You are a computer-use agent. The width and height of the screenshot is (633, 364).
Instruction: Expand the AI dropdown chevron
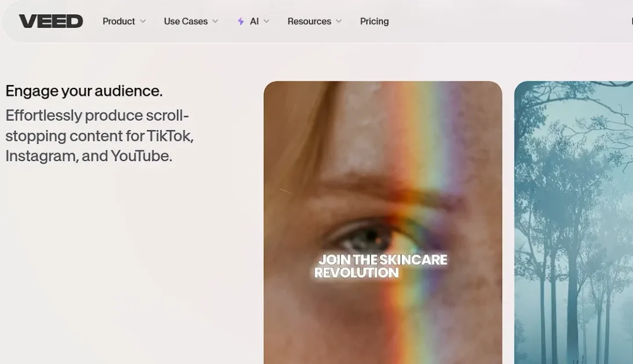point(266,21)
